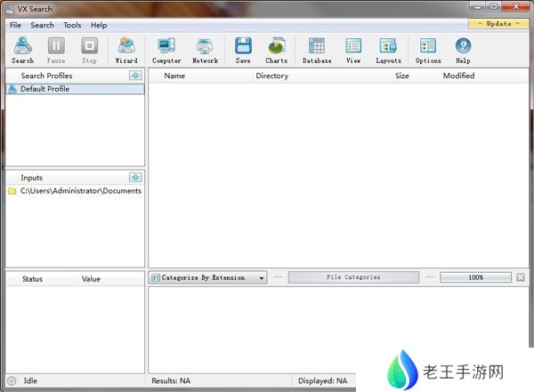Maximize the VX Search window
This screenshot has height=392, width=534.
pos(494,6)
